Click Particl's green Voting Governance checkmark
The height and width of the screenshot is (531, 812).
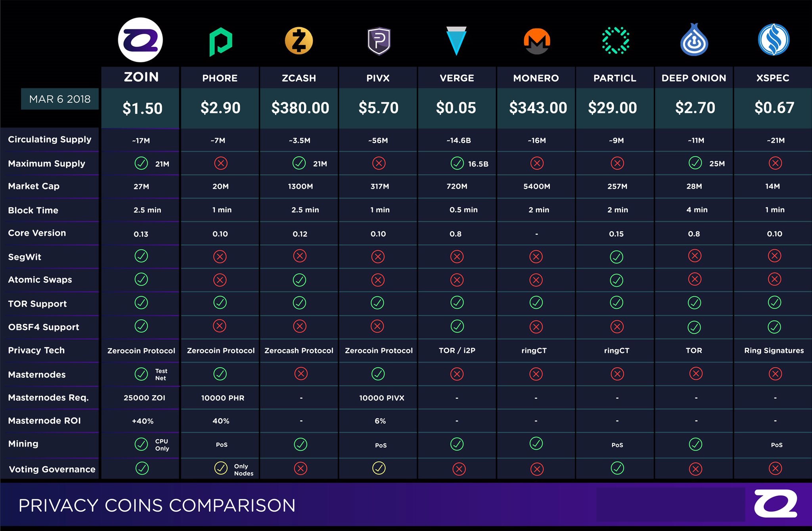point(617,468)
